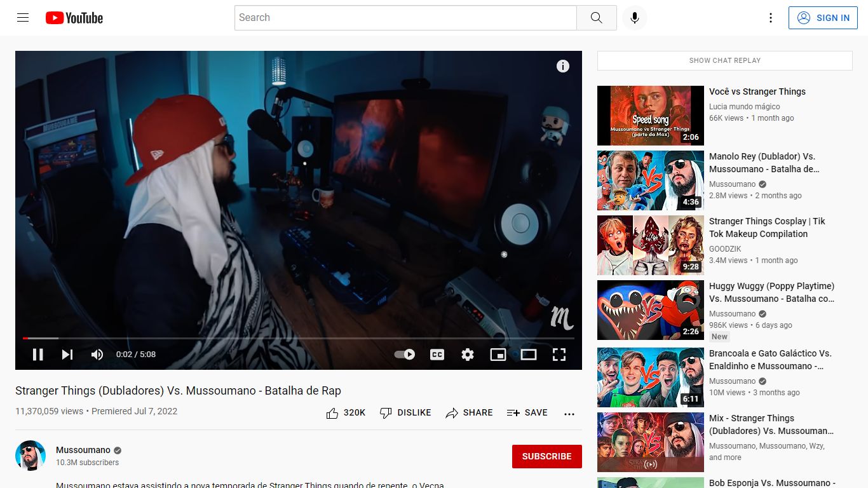The width and height of the screenshot is (868, 488).
Task: Click the '0:02 / 5:08' time display
Action: click(136, 355)
